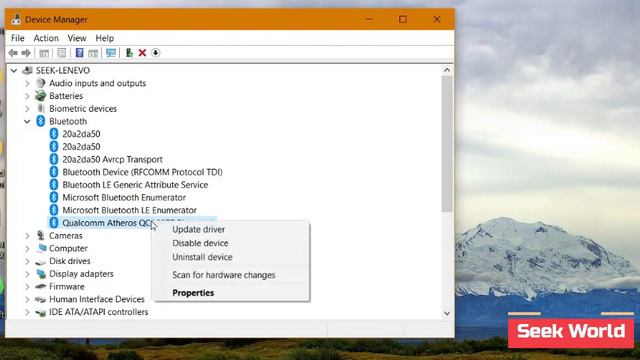Select the Qualcomm Atheros Bluetooth device

point(107,223)
